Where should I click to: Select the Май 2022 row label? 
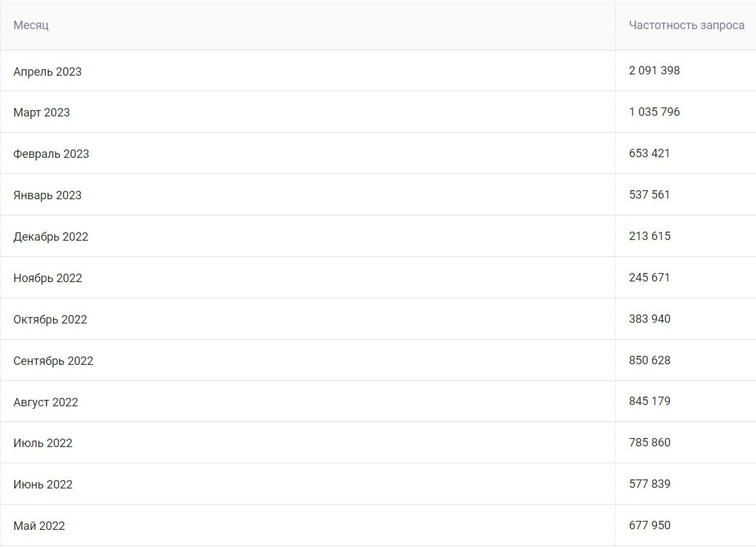coord(39,526)
